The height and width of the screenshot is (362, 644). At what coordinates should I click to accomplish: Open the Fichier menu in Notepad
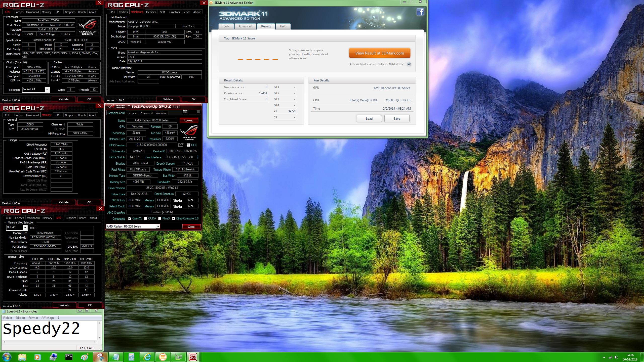click(8, 318)
